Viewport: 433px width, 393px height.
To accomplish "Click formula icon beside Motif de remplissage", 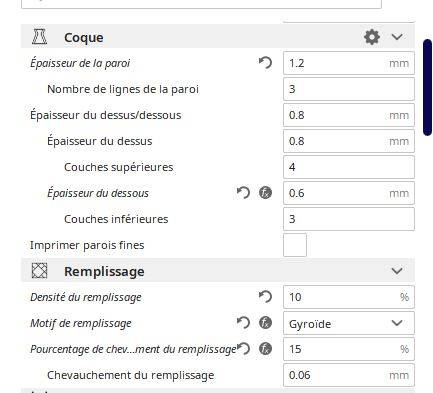I will pyautogui.click(x=265, y=323).
